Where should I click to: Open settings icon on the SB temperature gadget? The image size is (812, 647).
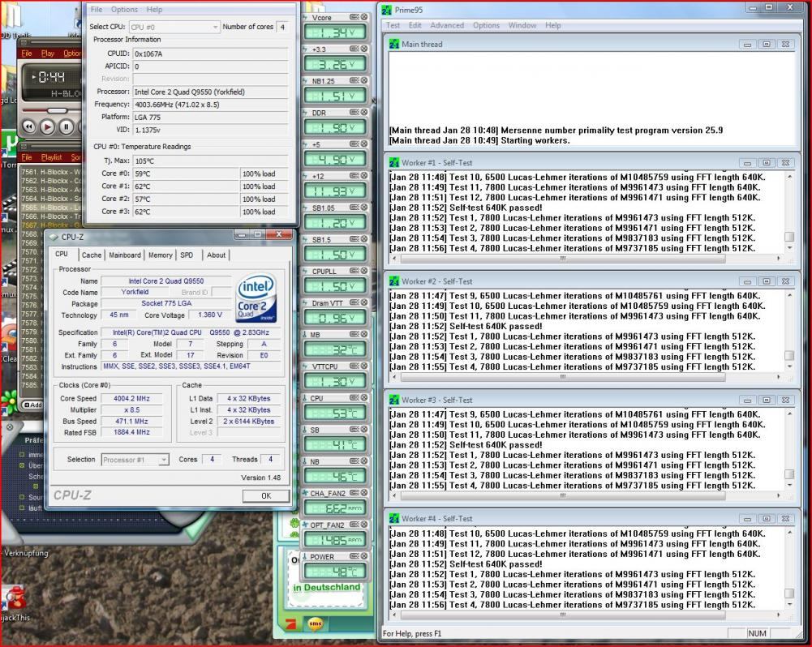tap(354, 430)
